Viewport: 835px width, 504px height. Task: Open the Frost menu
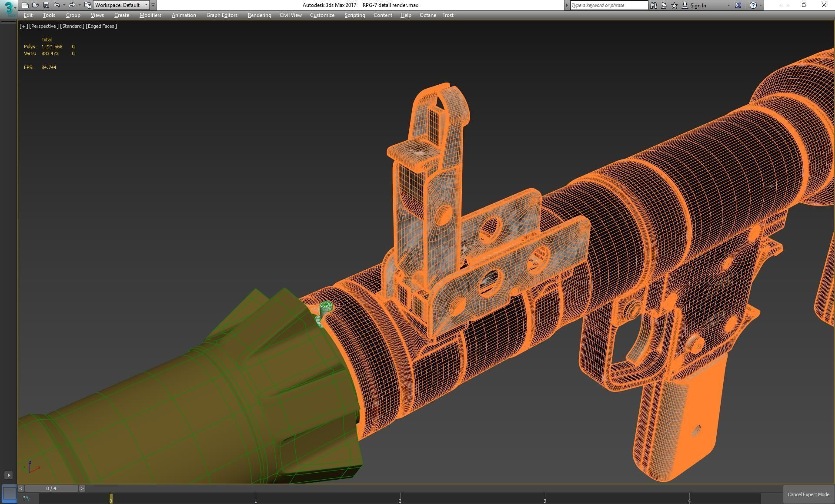[x=448, y=15]
